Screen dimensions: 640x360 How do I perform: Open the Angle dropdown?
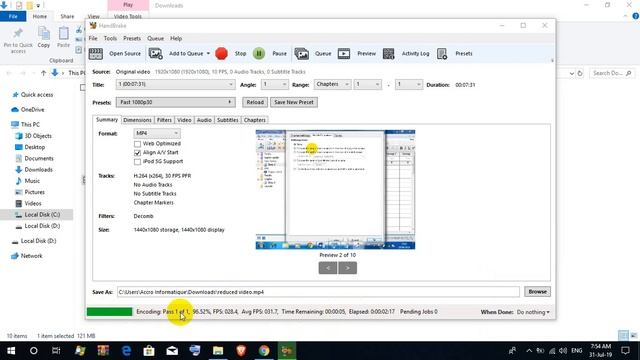click(x=274, y=84)
